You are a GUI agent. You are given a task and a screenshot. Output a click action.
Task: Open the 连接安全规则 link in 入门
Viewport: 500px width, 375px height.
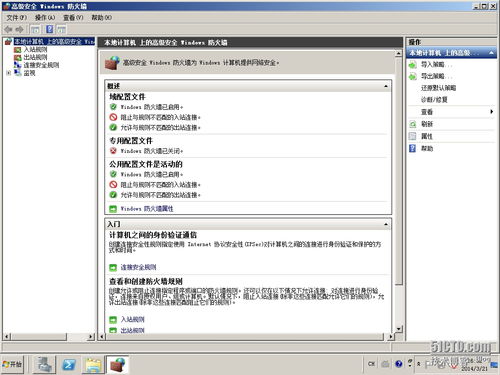coord(138,267)
